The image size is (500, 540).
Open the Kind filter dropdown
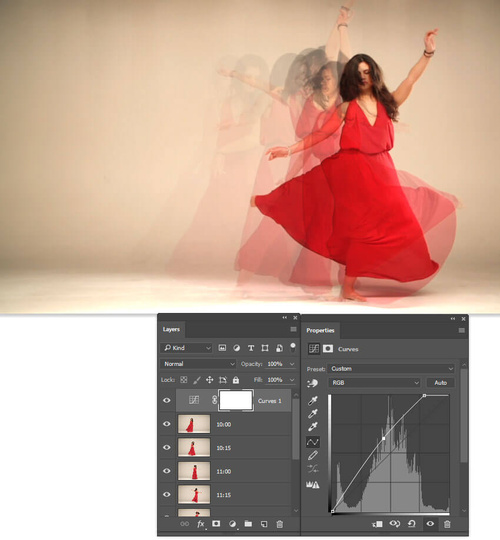click(x=187, y=348)
